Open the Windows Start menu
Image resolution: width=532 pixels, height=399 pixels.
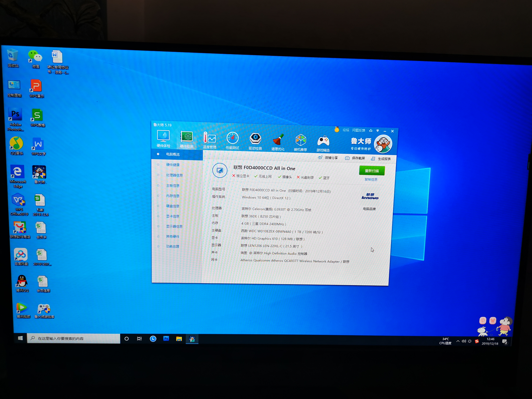(x=20, y=338)
